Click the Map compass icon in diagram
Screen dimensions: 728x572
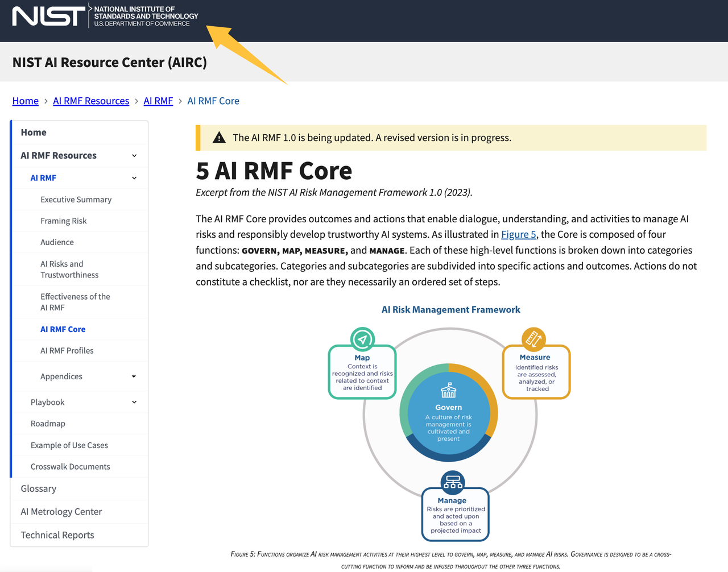(362, 339)
